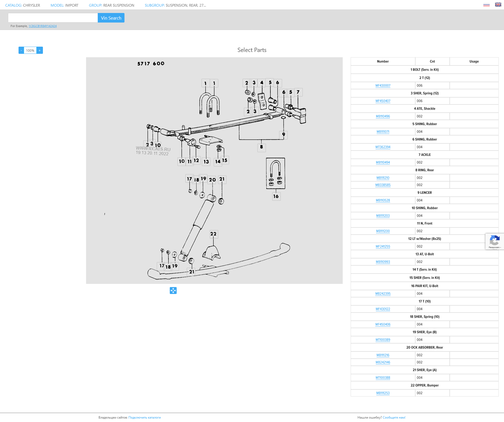504x422 pixels.
Task: Click callout 20 shock absorber label
Action: 212,180
